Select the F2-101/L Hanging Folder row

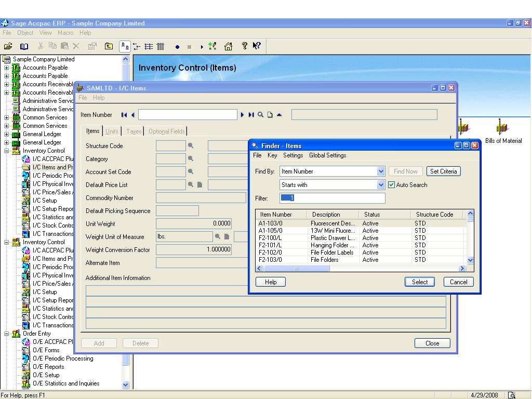(361, 245)
